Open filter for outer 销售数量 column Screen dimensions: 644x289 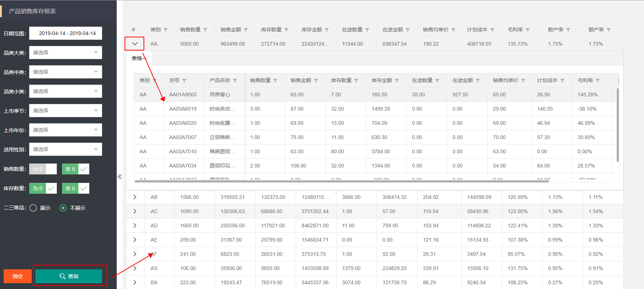[x=205, y=30]
